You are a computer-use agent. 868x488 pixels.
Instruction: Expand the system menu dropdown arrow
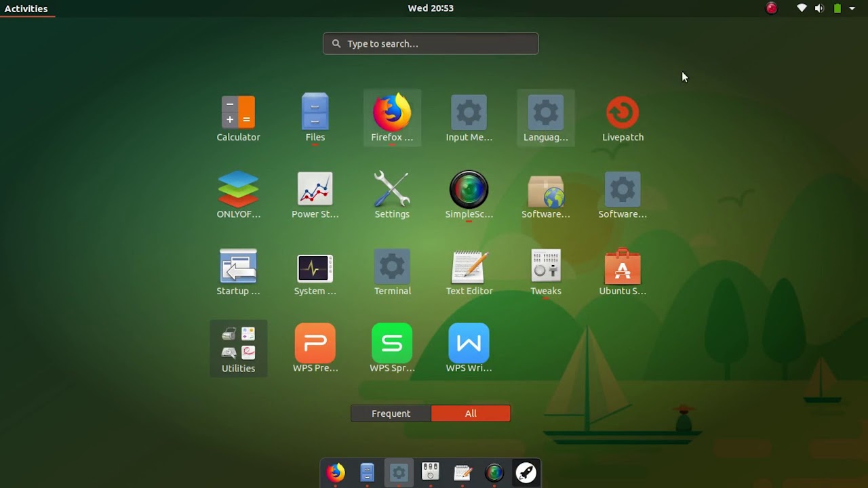pyautogui.click(x=852, y=9)
